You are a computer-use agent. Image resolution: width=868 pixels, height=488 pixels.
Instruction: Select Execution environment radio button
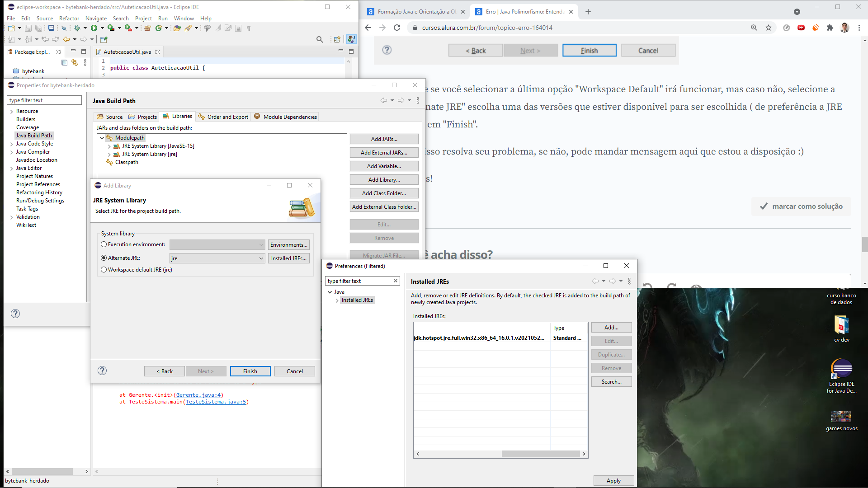point(104,244)
